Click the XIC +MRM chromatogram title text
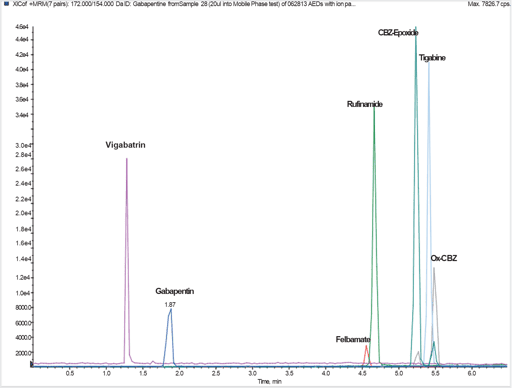 [184, 4]
